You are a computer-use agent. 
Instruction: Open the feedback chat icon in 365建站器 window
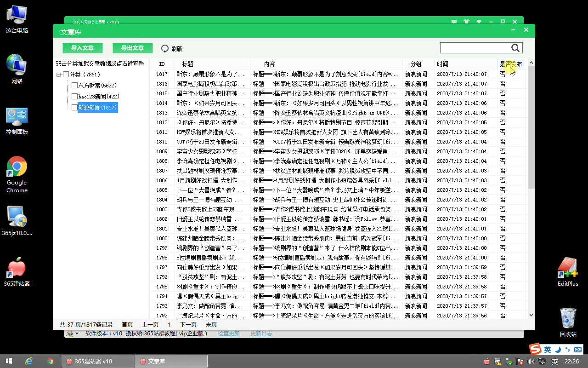point(454,22)
